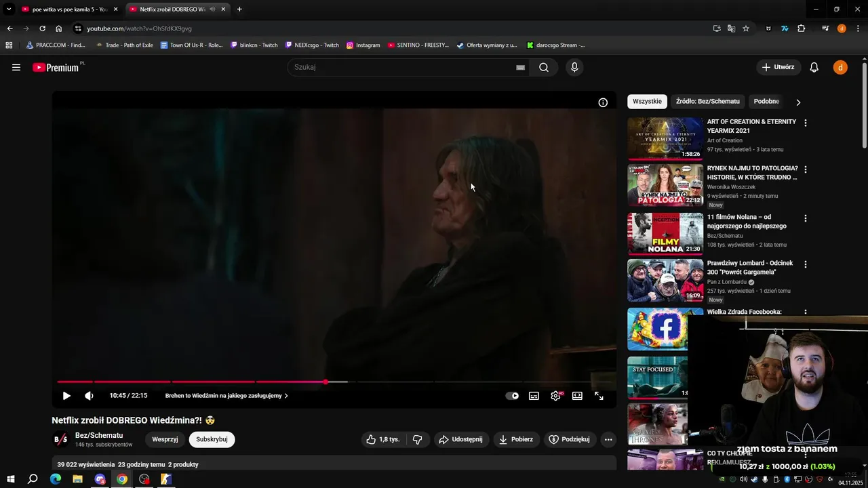
Task: Download video with Pobierz button
Action: click(x=516, y=439)
